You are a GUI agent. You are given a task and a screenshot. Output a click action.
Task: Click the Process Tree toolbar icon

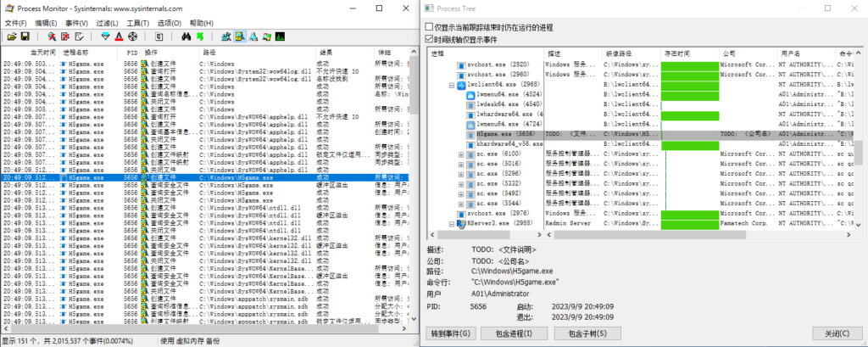point(159,36)
